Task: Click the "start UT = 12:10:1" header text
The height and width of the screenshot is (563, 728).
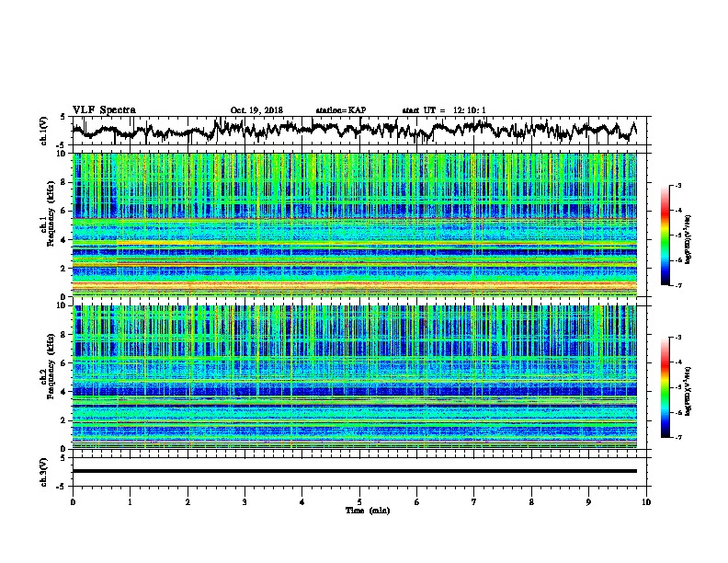Action: [x=444, y=110]
